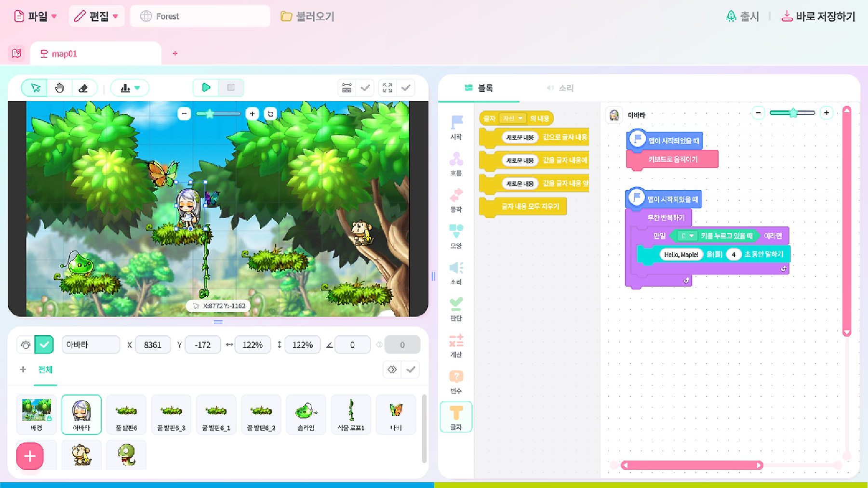Toggle the checkmark beside fullscreen icon
The width and height of the screenshot is (868, 488).
tap(406, 88)
